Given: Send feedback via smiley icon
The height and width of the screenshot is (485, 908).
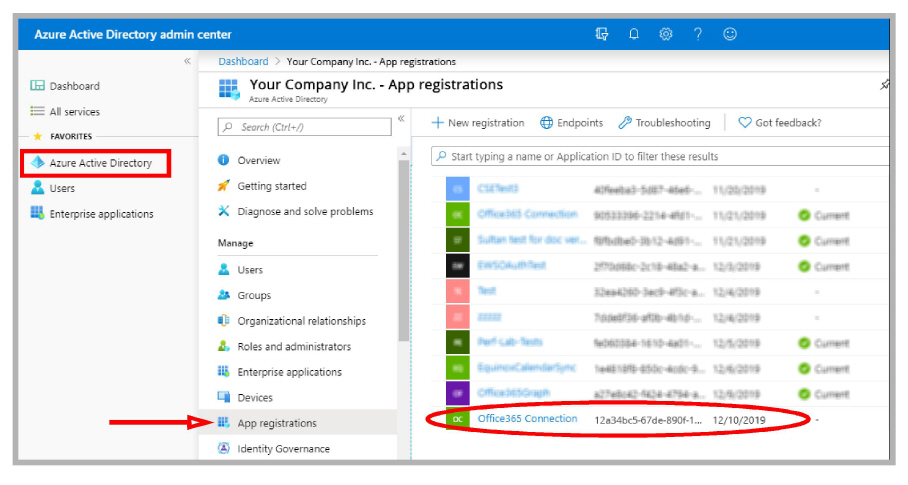Looking at the screenshot, I should tap(730, 34).
